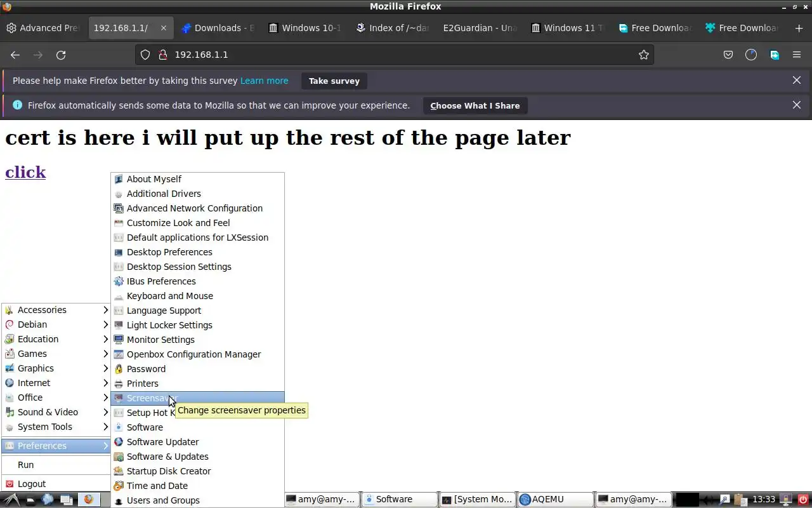The height and width of the screenshot is (508, 812).
Task: Select the Firefox taskbar button
Action: coord(88,500)
